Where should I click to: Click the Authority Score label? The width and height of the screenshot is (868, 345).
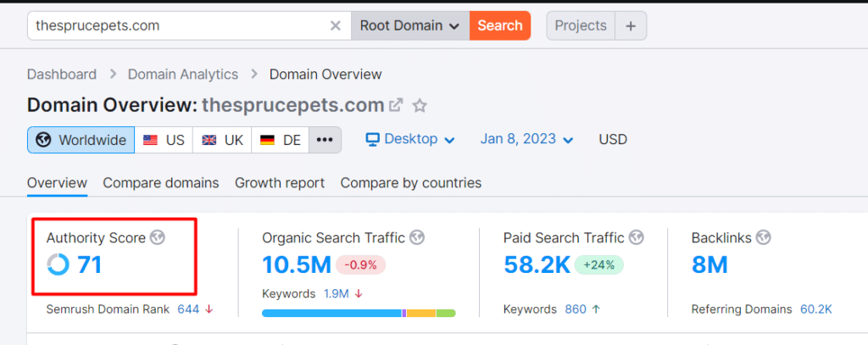point(96,238)
